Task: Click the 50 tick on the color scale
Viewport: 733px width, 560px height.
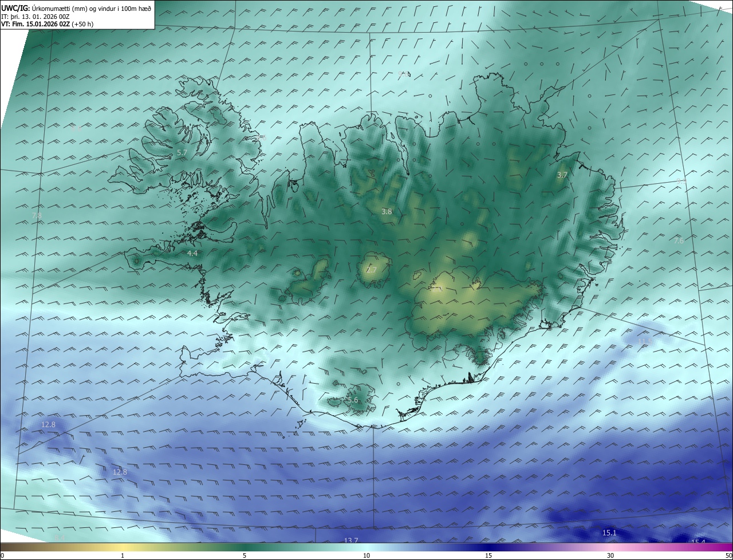Action: pos(728,555)
